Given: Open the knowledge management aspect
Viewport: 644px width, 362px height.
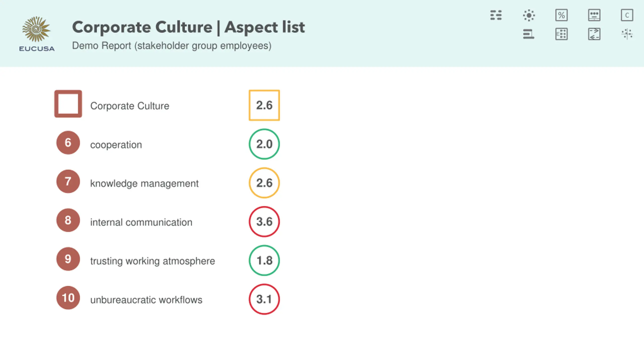Looking at the screenshot, I should coord(144,184).
